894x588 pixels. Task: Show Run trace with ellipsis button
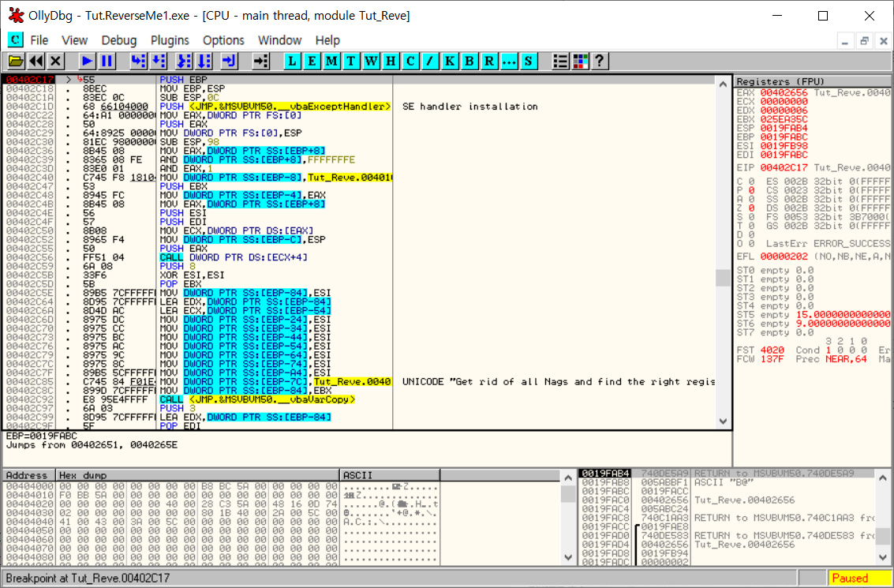(509, 61)
